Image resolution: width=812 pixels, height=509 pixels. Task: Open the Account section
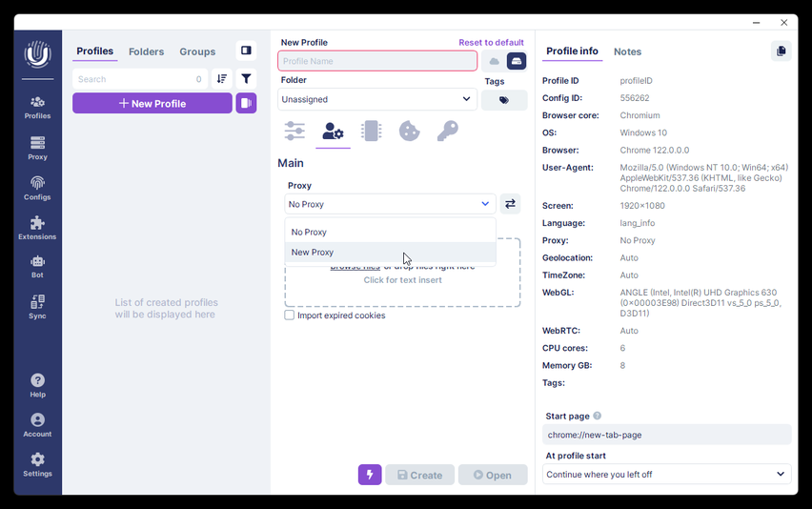click(37, 426)
